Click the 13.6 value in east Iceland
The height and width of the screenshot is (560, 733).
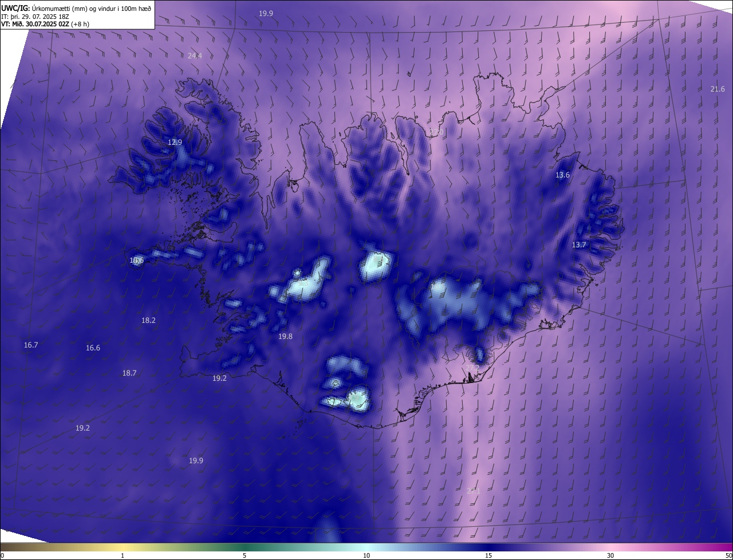[x=563, y=175]
